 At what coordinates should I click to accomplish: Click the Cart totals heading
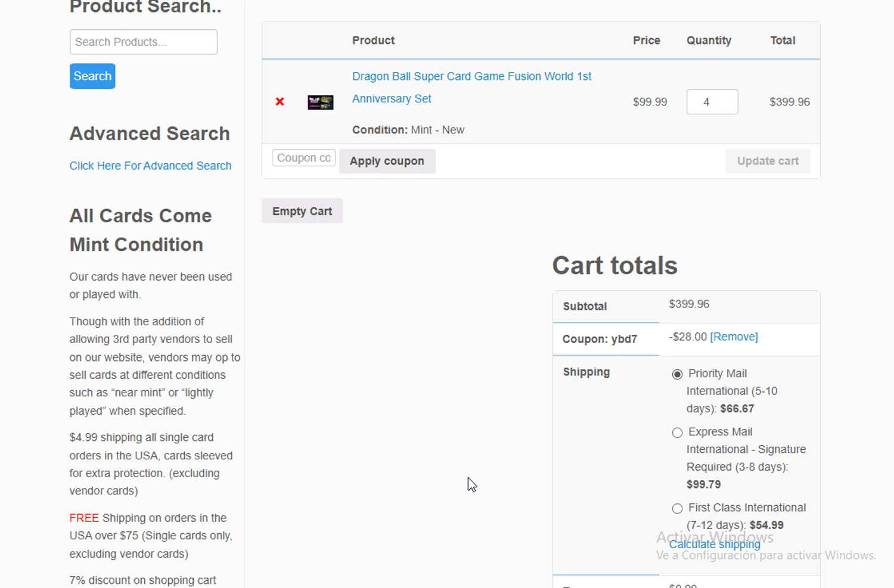(614, 266)
